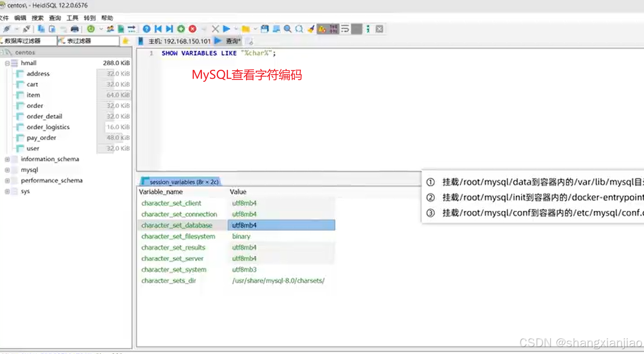Click the replace text icon
644x354 pixels.
coord(299,29)
